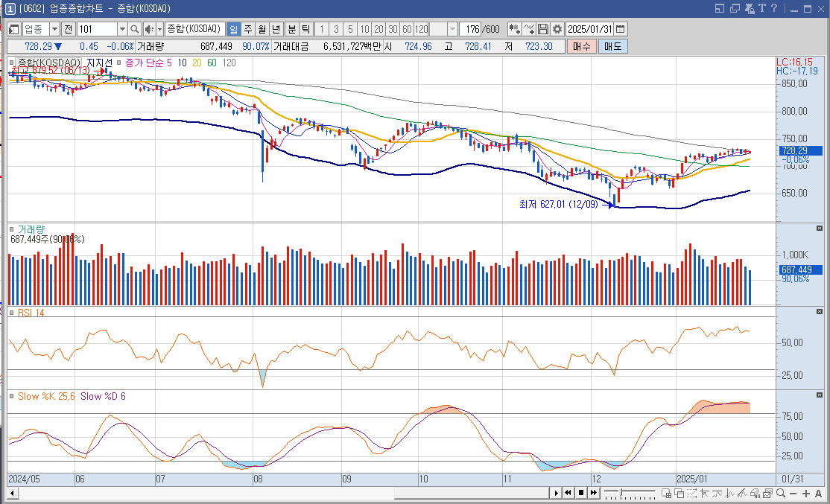Select the 분 (minute) chart tab
The height and width of the screenshot is (504, 830).
(291, 29)
